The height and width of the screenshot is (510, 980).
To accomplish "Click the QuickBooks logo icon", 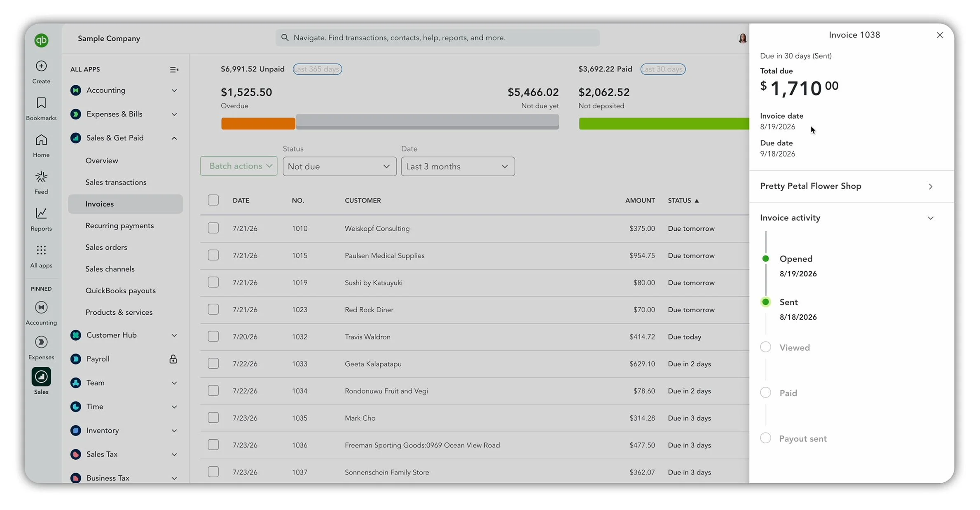I will 41,40.
